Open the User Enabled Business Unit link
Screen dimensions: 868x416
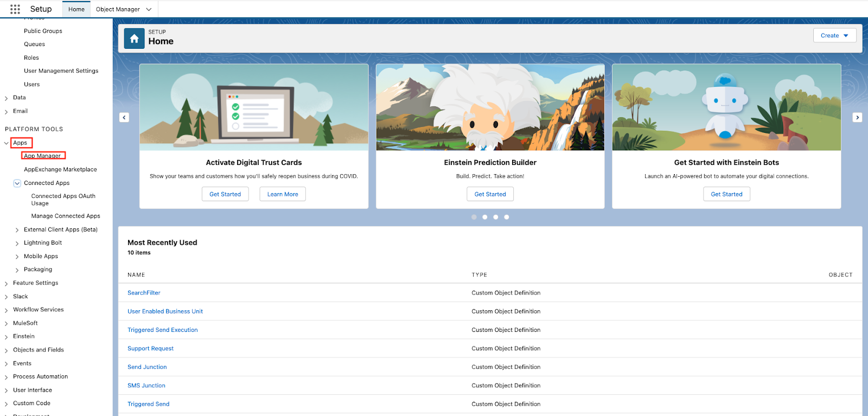coord(165,311)
